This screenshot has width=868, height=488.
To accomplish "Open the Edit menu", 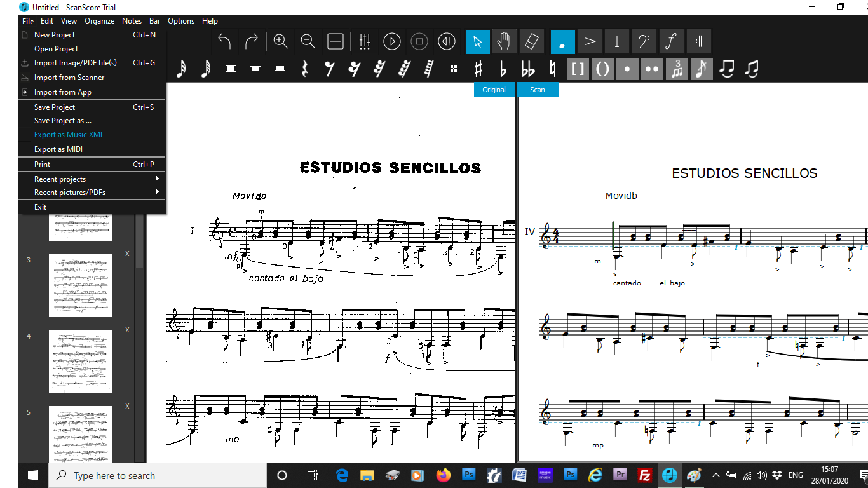I will (x=47, y=21).
